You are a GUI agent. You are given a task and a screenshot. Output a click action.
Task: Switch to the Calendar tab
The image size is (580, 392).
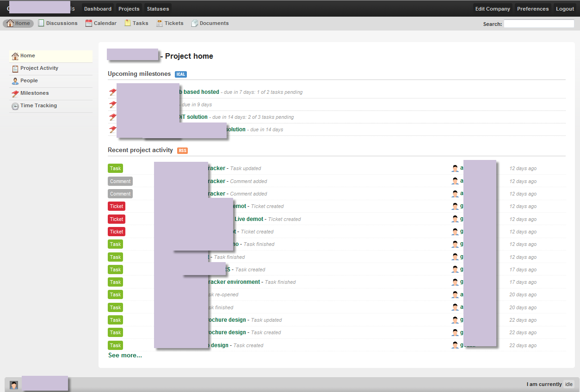pos(101,23)
